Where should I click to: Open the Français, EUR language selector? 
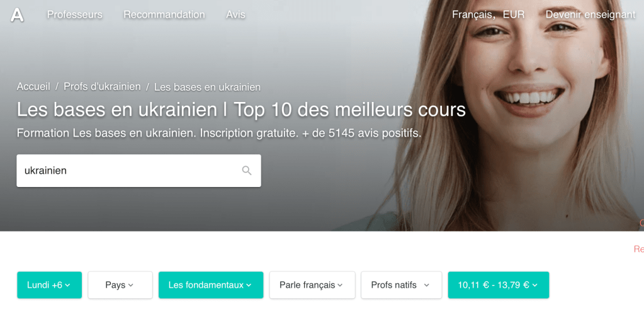click(489, 15)
